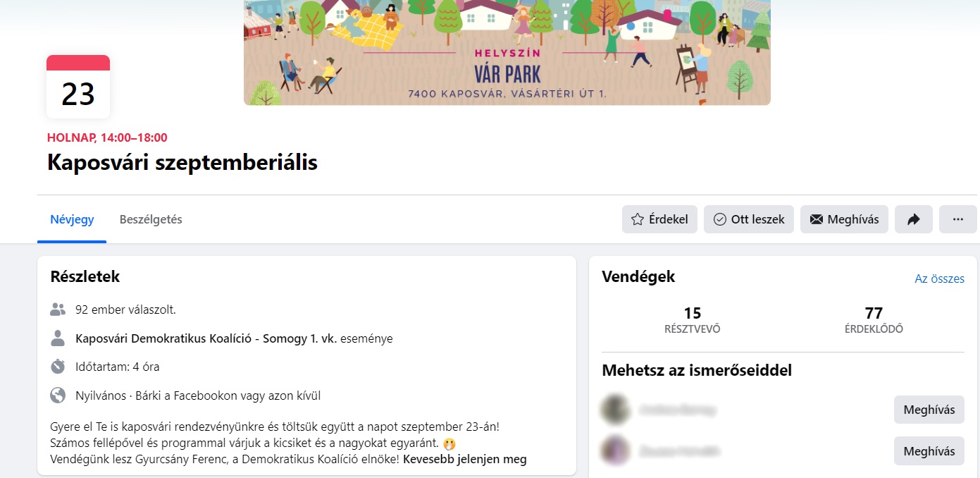Screen dimensions: 980x478
Task: Click the person icon beside the event organizer
Action: tap(58, 338)
